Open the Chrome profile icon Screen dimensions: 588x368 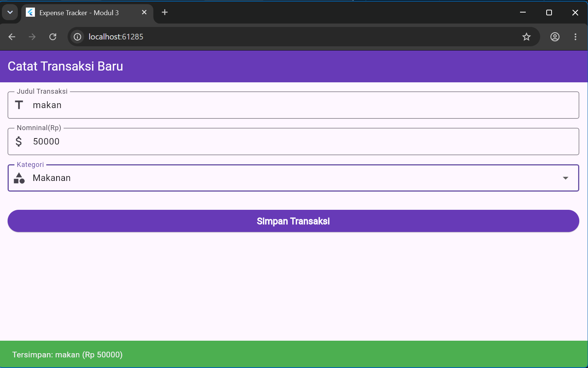pos(555,37)
